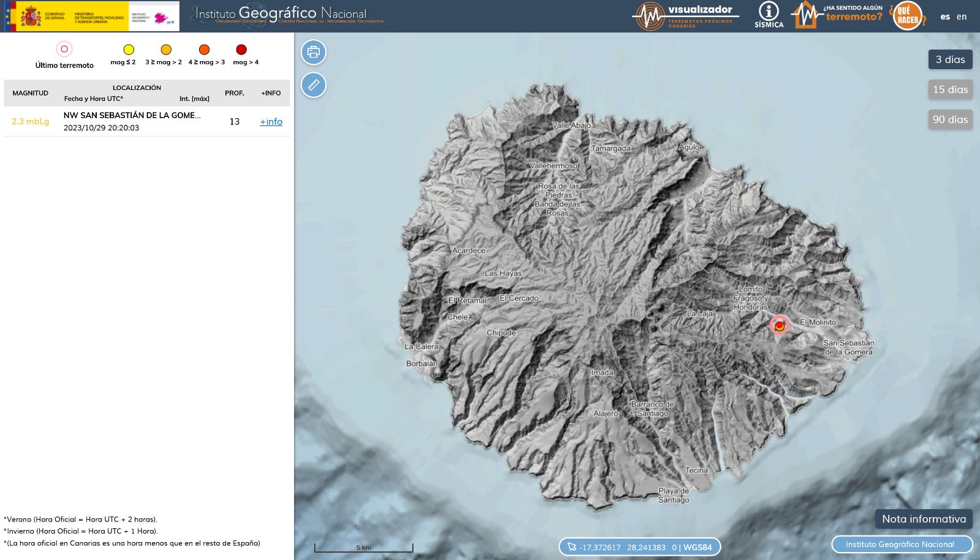Show earthquakes from the last 90 días
Image resolution: width=980 pixels, height=560 pixels.
pyautogui.click(x=950, y=119)
